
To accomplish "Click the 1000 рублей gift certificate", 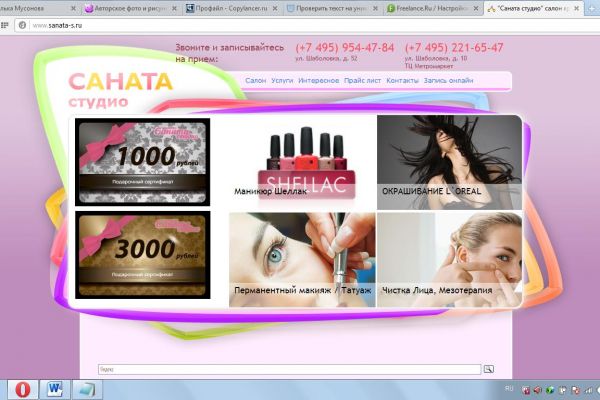I will point(142,162).
